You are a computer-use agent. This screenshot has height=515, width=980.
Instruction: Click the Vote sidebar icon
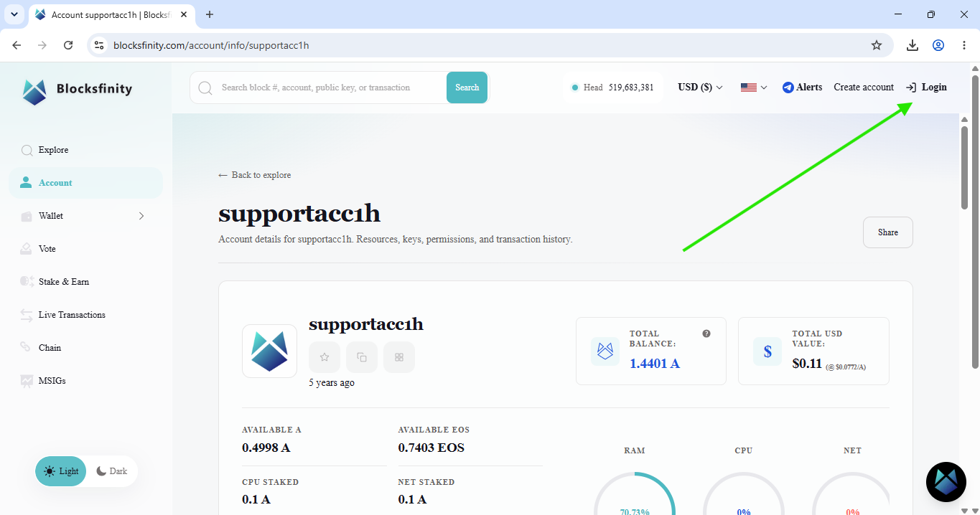point(27,249)
